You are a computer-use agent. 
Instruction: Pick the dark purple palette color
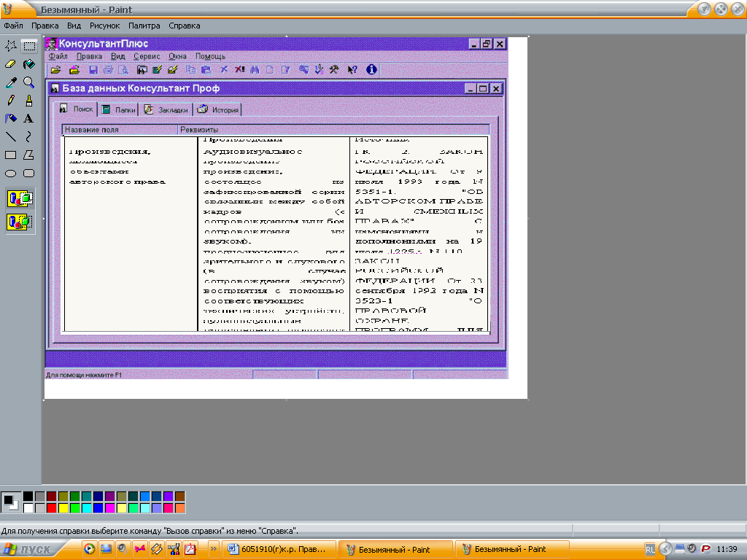click(x=109, y=497)
